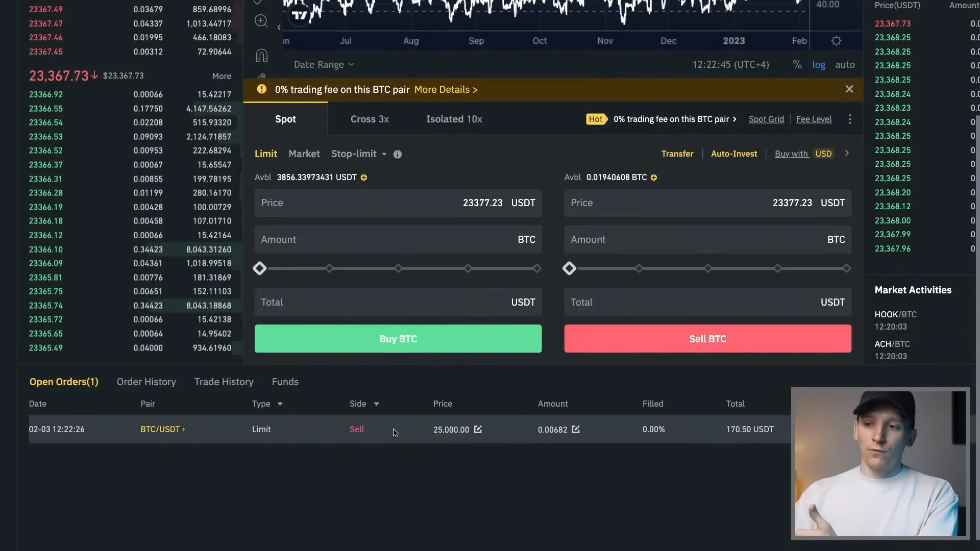Open the three-dot options menu

pyautogui.click(x=850, y=119)
